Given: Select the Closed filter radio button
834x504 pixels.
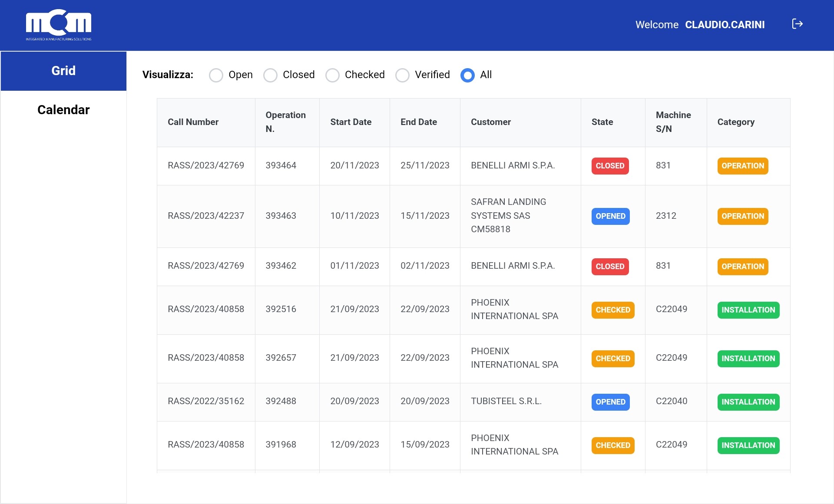Looking at the screenshot, I should [x=270, y=75].
